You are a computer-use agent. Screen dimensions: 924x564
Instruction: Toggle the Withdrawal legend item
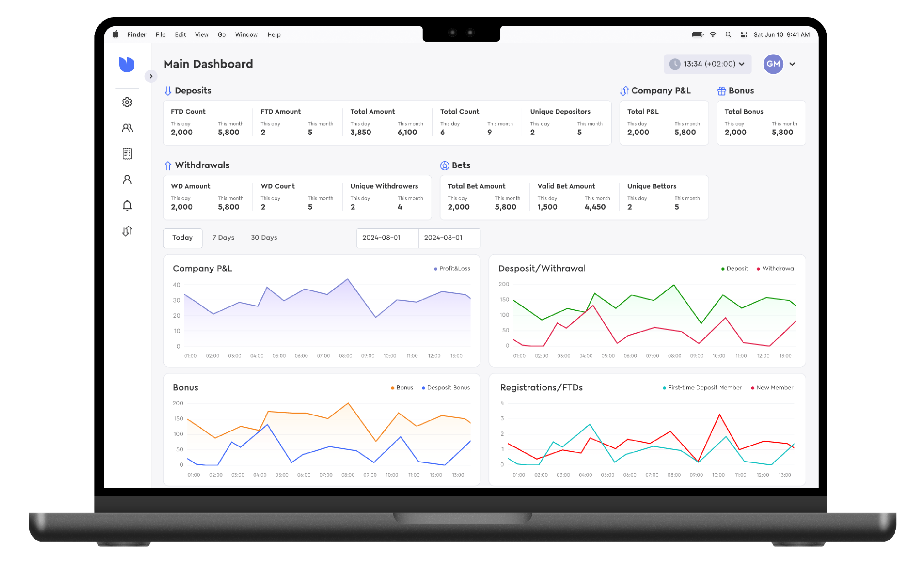tap(776, 269)
